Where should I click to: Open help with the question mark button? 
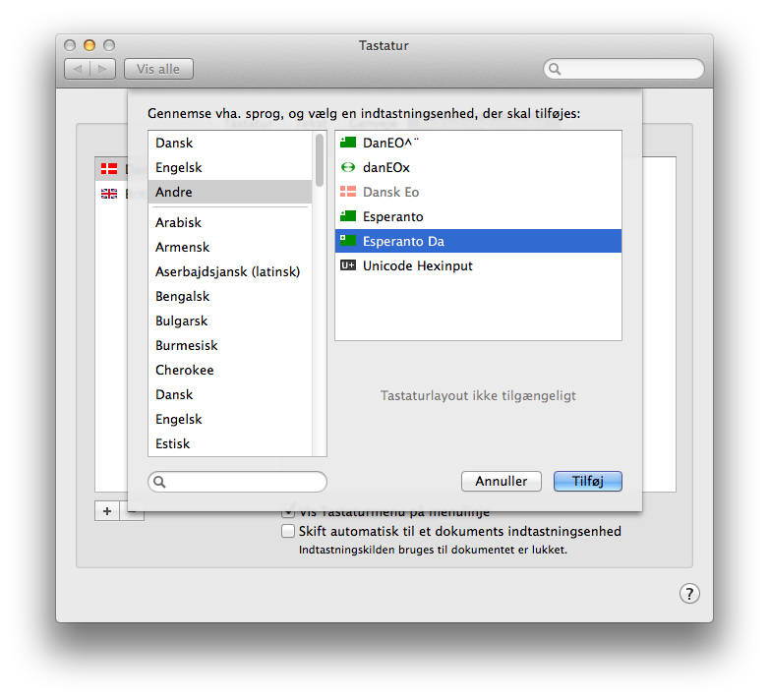click(689, 593)
